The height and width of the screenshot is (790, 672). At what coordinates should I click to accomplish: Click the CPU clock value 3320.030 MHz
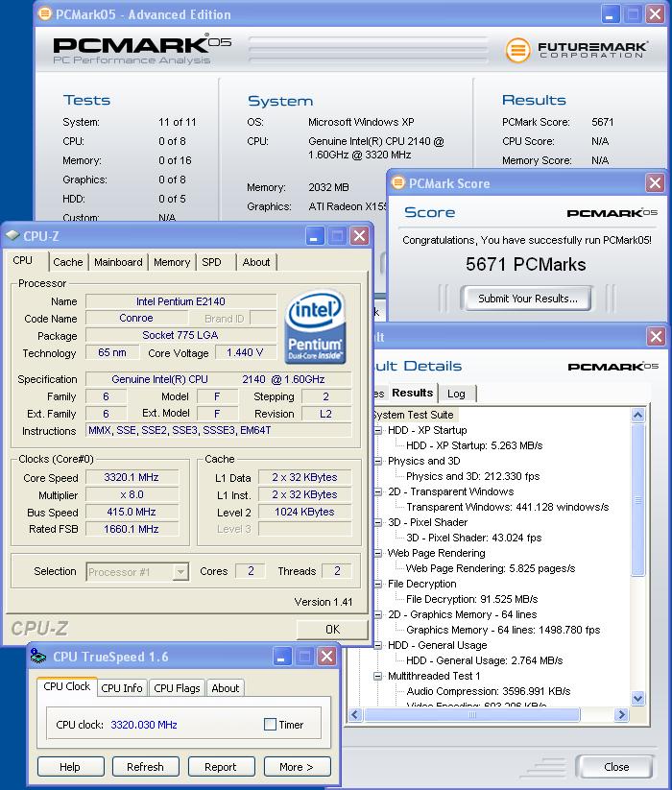tap(144, 725)
